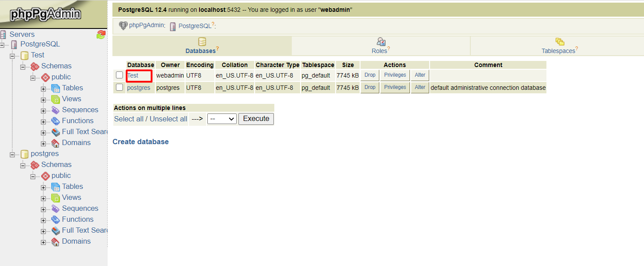The height and width of the screenshot is (266, 644).
Task: Click the Views icon under Test database
Action: coord(56,99)
